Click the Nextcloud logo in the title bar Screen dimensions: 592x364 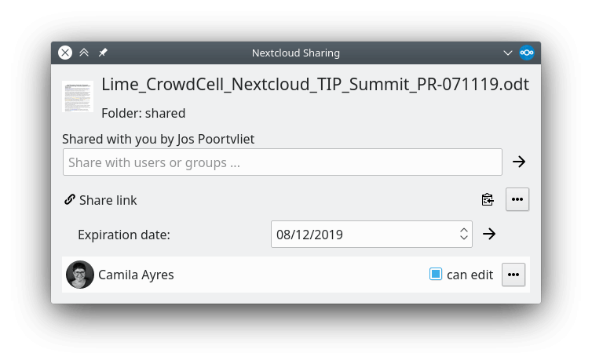point(527,53)
